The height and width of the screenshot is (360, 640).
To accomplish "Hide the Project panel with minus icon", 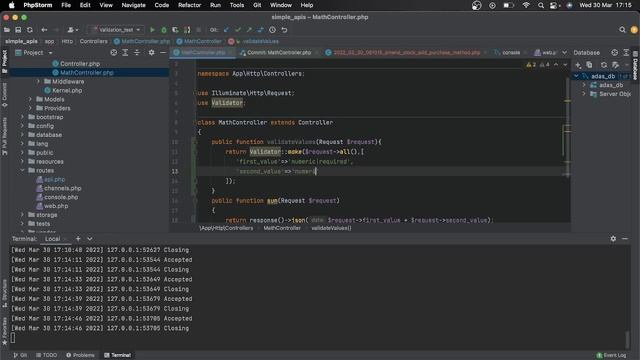I will tap(162, 53).
